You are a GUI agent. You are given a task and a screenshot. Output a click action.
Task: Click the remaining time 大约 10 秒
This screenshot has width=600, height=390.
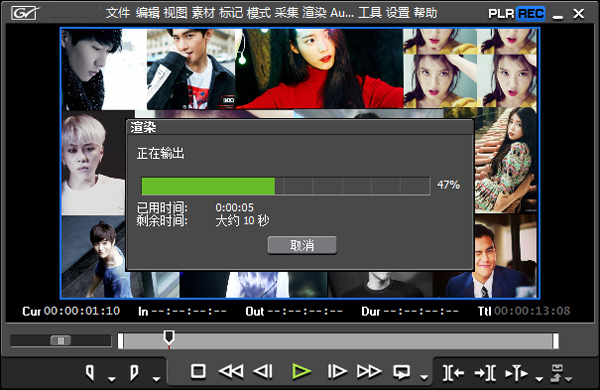243,220
